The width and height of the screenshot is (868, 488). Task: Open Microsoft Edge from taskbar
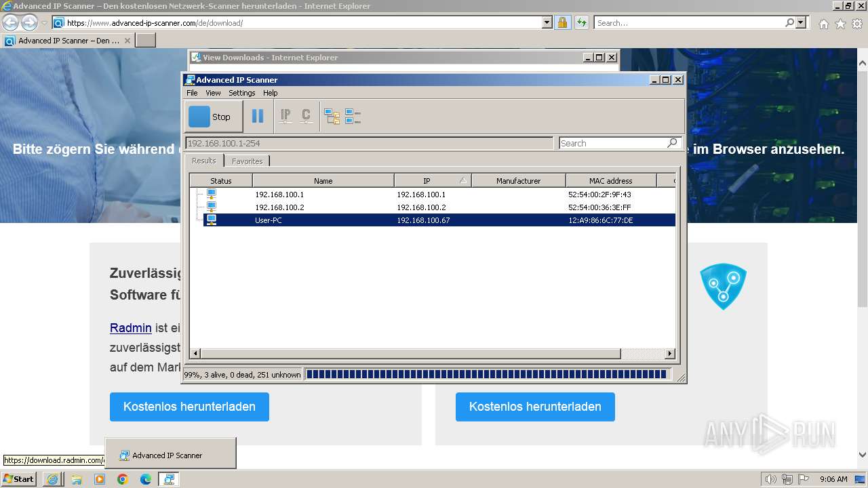146,479
